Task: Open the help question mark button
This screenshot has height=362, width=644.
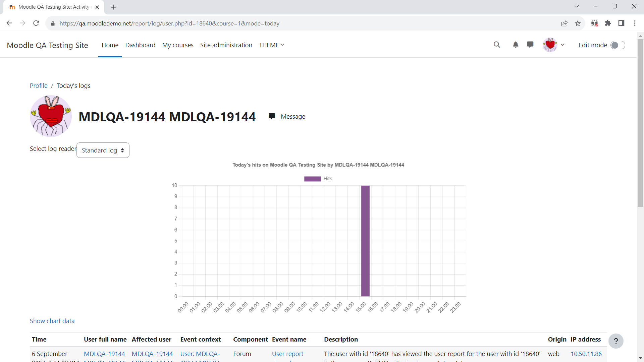Action: [x=616, y=341]
